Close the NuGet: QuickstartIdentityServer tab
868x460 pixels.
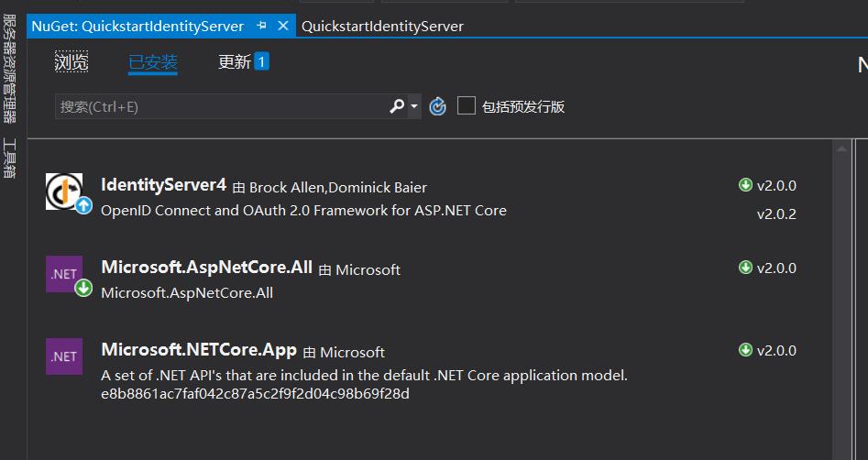point(283,26)
